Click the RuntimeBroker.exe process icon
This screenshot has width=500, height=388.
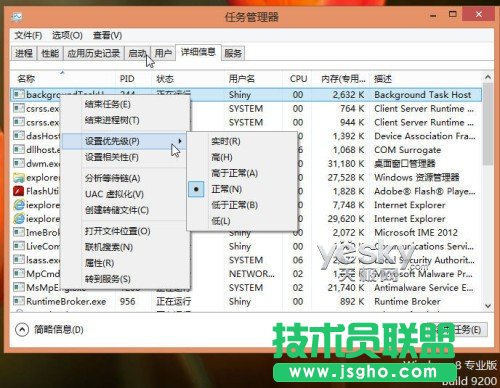tap(19, 301)
